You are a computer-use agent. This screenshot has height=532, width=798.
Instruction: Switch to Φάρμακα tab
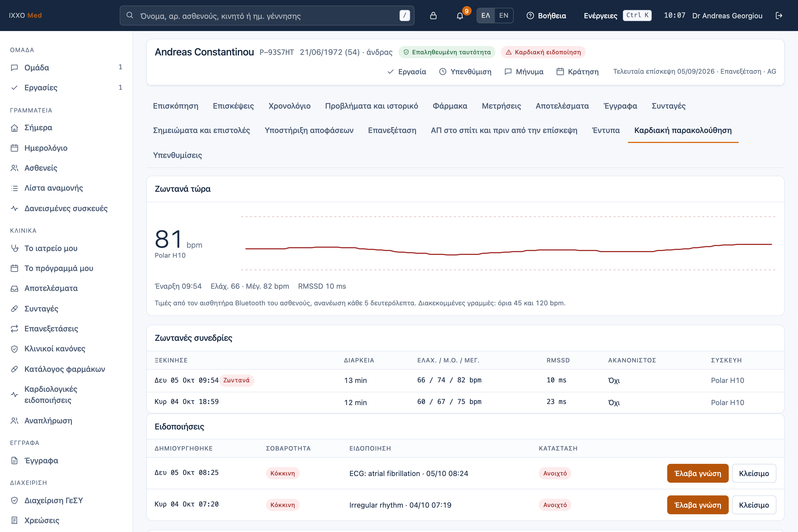(x=450, y=106)
